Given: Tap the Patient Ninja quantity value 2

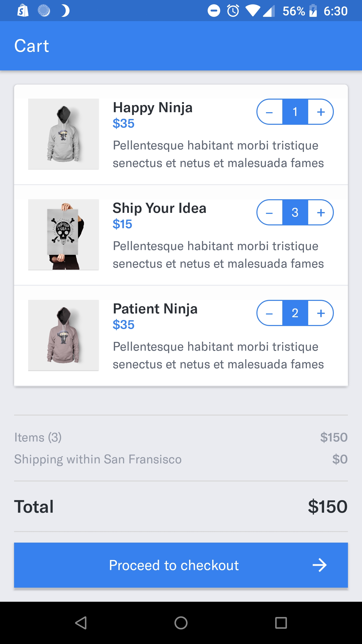Looking at the screenshot, I should click(295, 313).
